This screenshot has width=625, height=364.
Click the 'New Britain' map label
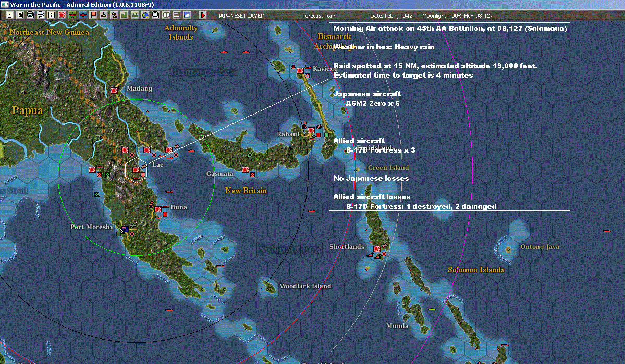click(246, 191)
